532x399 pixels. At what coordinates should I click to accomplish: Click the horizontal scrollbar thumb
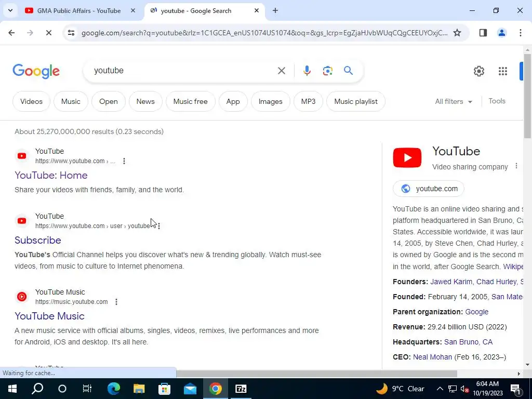click(316, 374)
